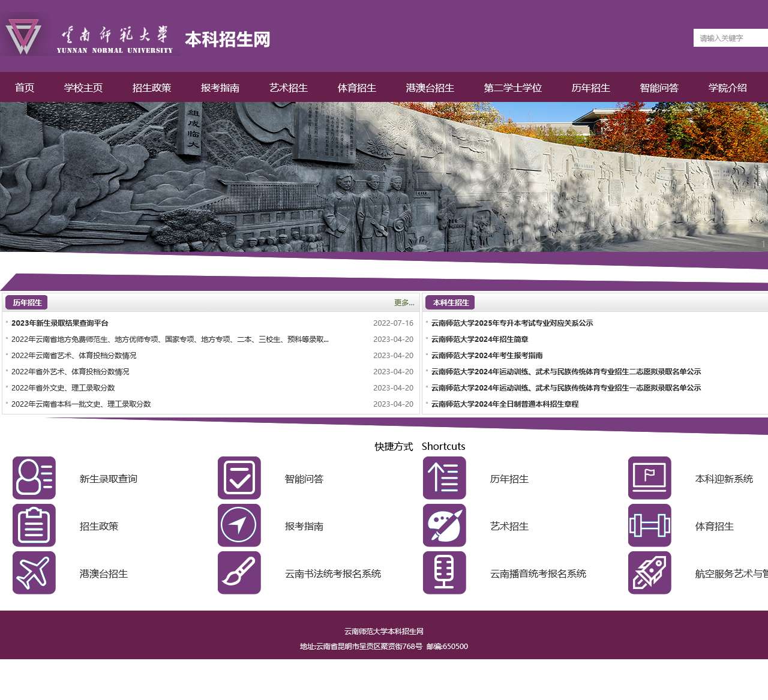Click 云南书法统考报名系统 text link
Viewport: 768px width, 700px height.
point(333,573)
